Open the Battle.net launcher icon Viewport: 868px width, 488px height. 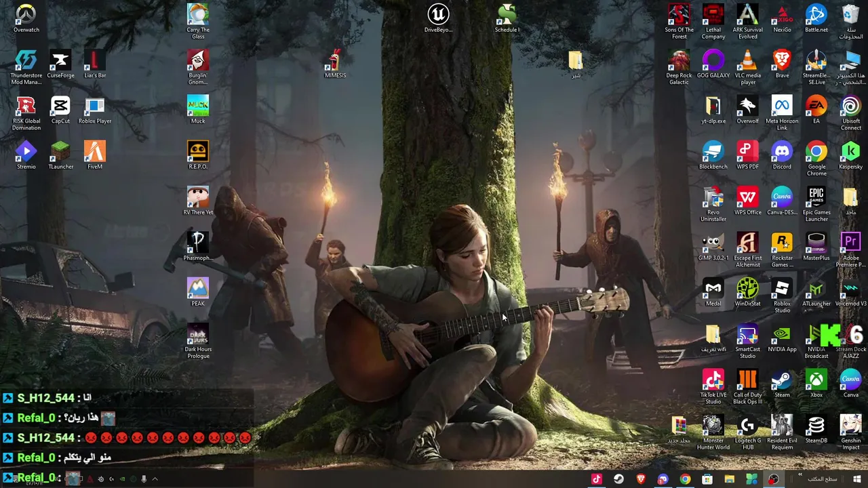click(816, 18)
